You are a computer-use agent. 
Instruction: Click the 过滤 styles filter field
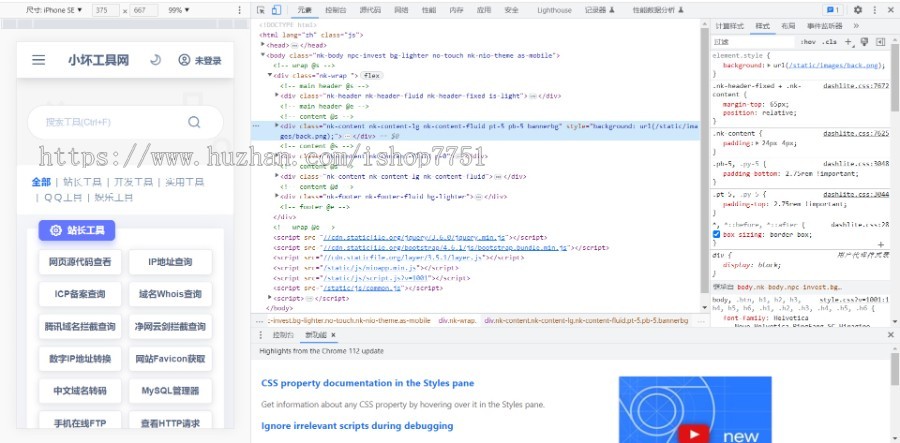point(752,42)
